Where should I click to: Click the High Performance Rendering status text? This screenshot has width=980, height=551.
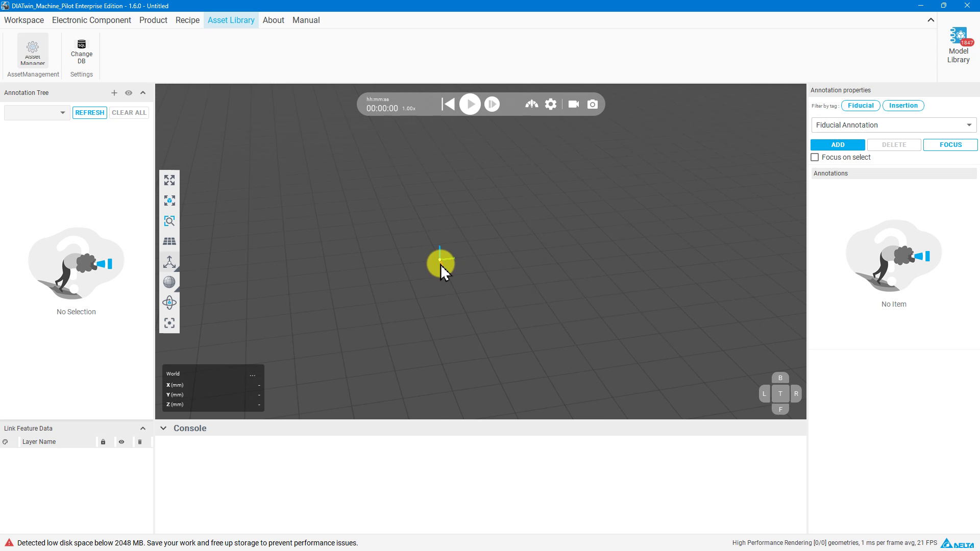835,543
